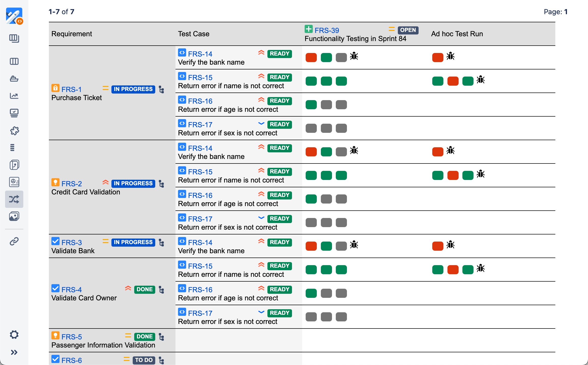This screenshot has height=365, width=588.
Task: Open the chart/analytics icon in sidebar
Action: pos(14,95)
